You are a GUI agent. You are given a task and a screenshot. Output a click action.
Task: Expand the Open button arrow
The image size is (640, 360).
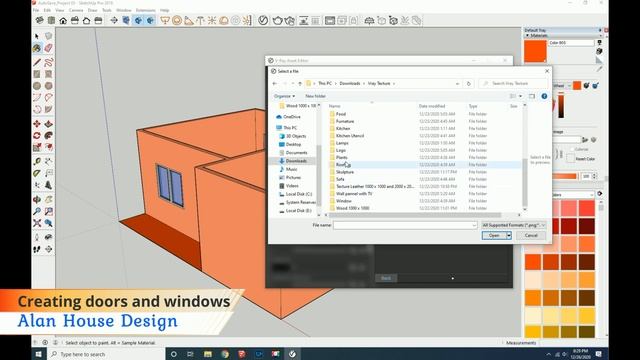[x=509, y=236]
